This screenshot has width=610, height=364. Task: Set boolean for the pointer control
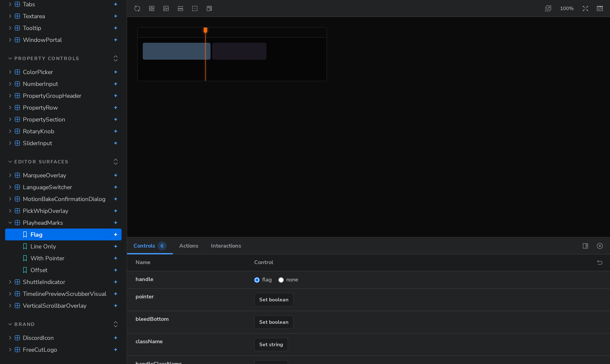coord(274,299)
